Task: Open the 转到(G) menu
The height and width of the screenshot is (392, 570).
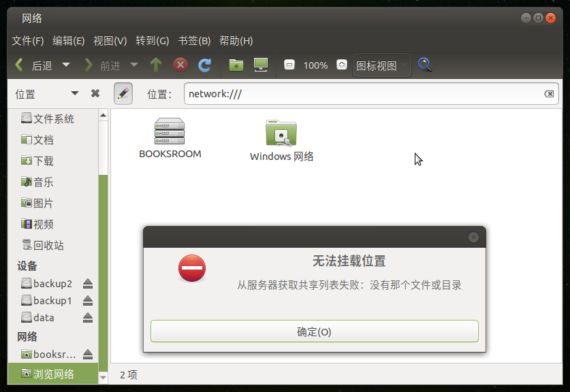Action: coord(153,41)
